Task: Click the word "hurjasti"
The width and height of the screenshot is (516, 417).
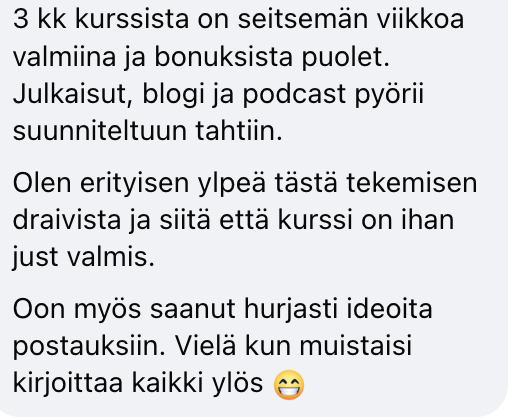Action: point(291,309)
